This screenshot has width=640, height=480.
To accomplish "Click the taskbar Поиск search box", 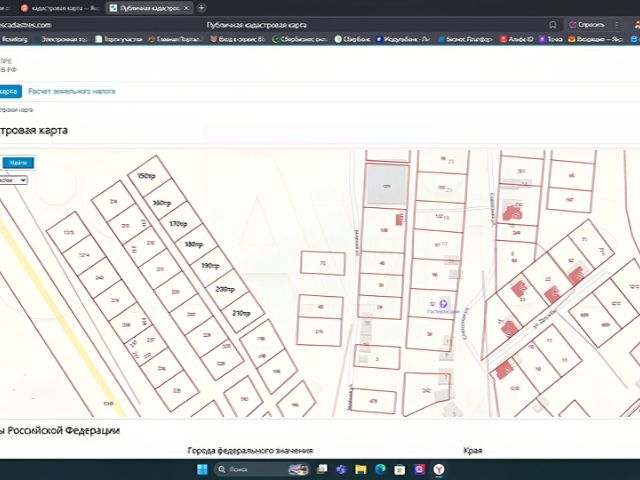I will tap(261, 469).
